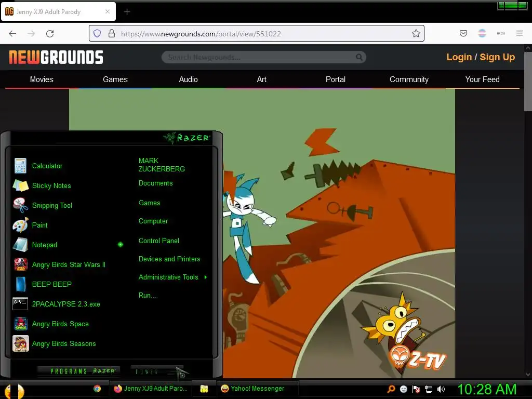Screen dimensions: 532x399
Task: Click the Newgrounds logo
Action: (x=56, y=57)
